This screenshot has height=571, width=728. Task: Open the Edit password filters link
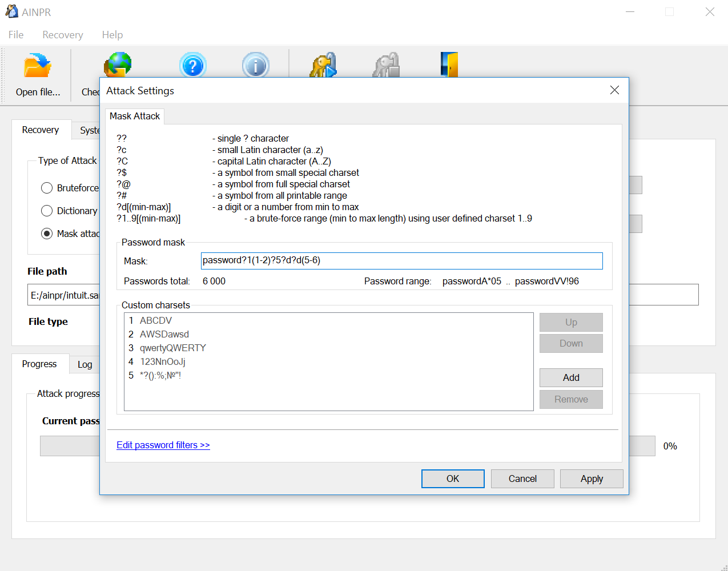coord(163,445)
